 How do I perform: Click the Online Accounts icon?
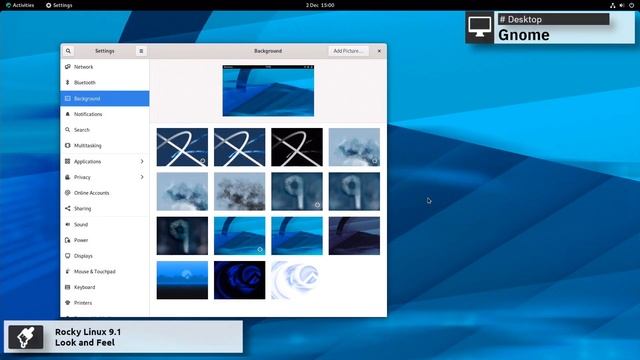[x=68, y=193]
